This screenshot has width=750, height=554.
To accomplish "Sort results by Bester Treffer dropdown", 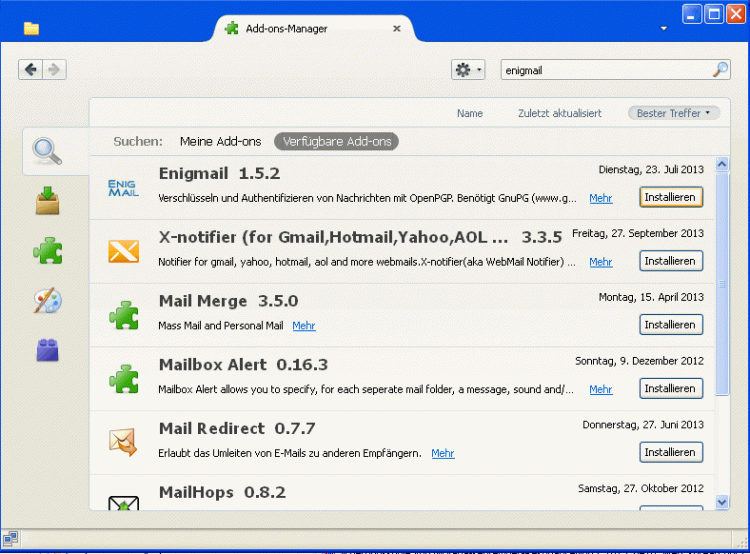I will tap(674, 113).
